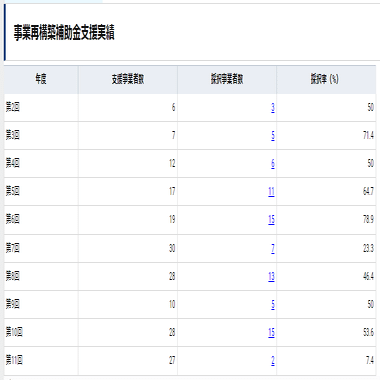Open the link 13 in the 第8回 row
This screenshot has width=380, height=380.
[x=271, y=277]
